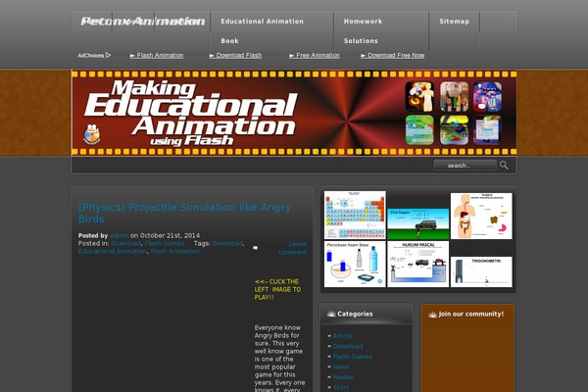Click the comment bubble icon
The width and height of the screenshot is (588, 392).
coord(256,248)
